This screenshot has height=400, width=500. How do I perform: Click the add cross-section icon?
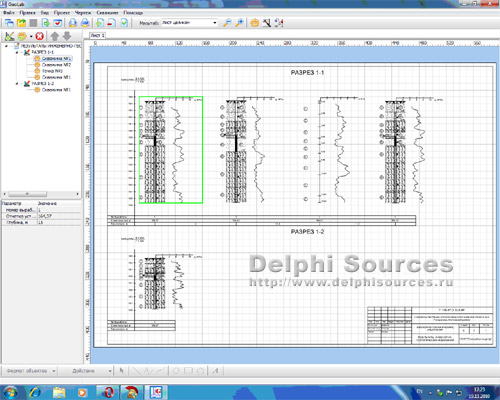click(x=9, y=36)
